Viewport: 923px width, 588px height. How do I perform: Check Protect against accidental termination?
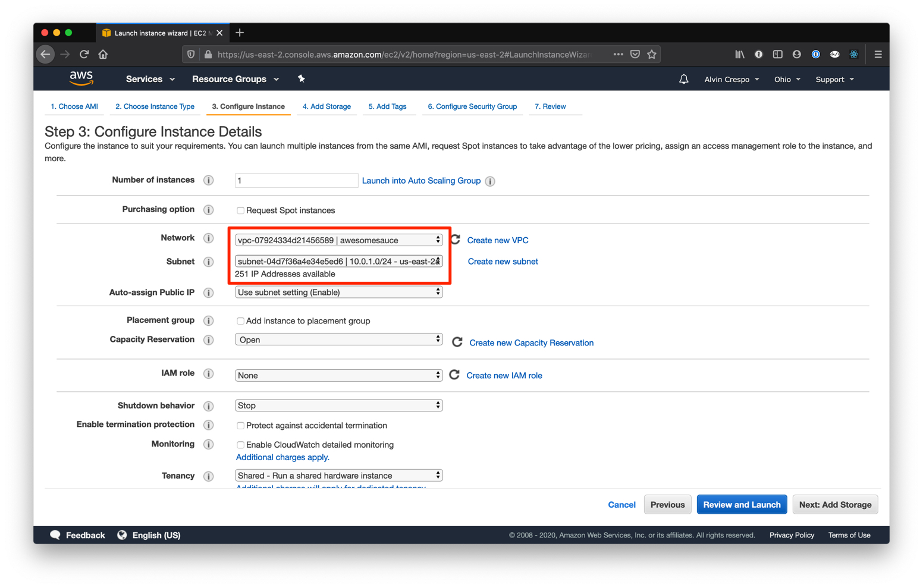[240, 425]
